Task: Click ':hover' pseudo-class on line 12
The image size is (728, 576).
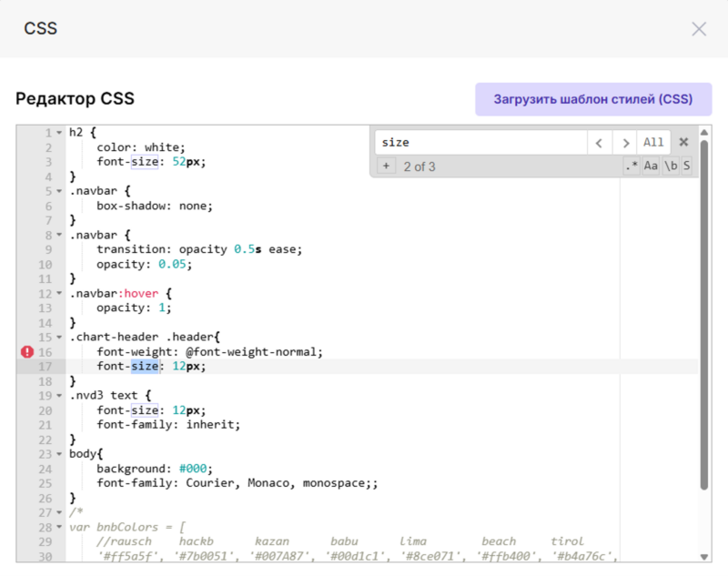Action: pyautogui.click(x=138, y=293)
